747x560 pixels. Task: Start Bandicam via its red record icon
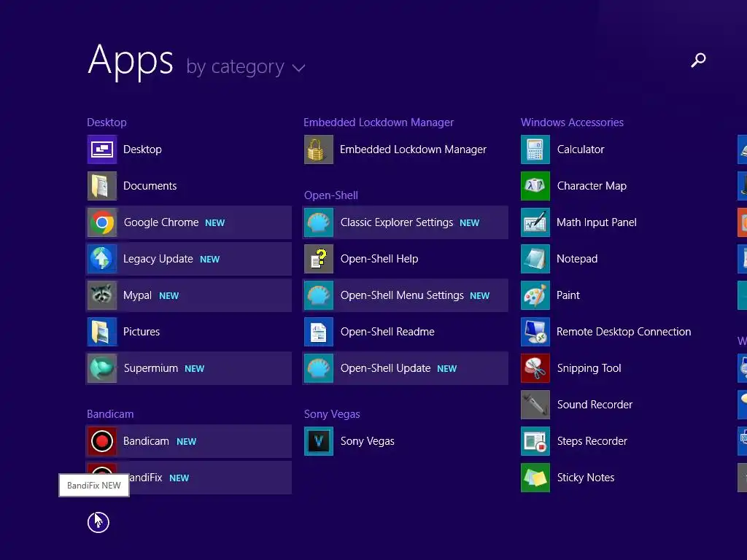[x=102, y=441]
